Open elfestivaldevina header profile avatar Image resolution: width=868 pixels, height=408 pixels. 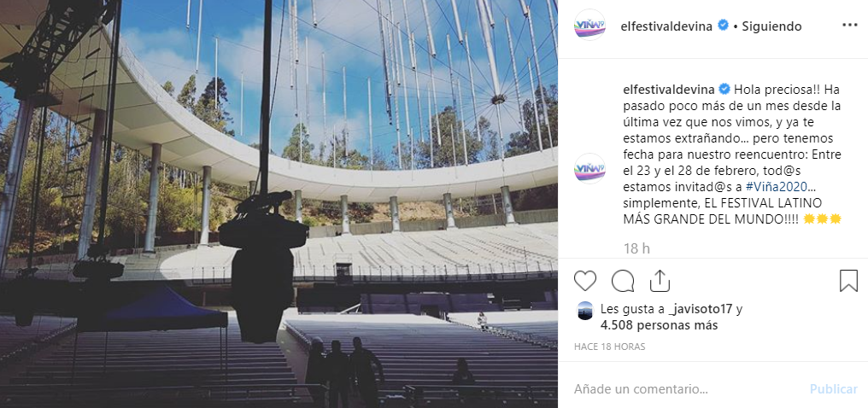point(589,26)
